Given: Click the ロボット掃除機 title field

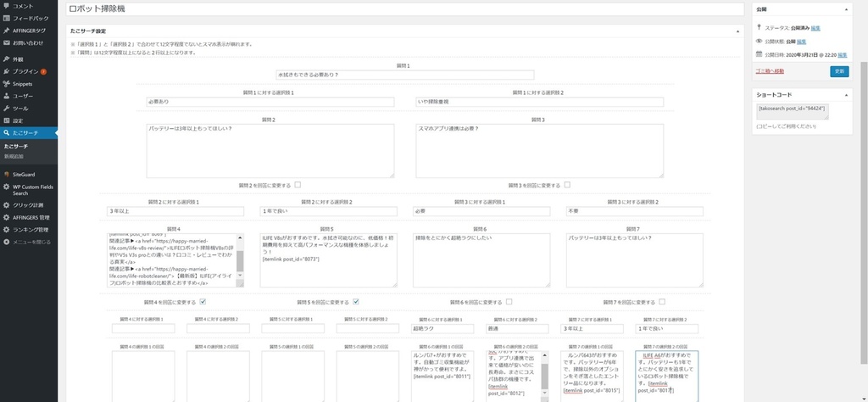Looking at the screenshot, I should [404, 9].
